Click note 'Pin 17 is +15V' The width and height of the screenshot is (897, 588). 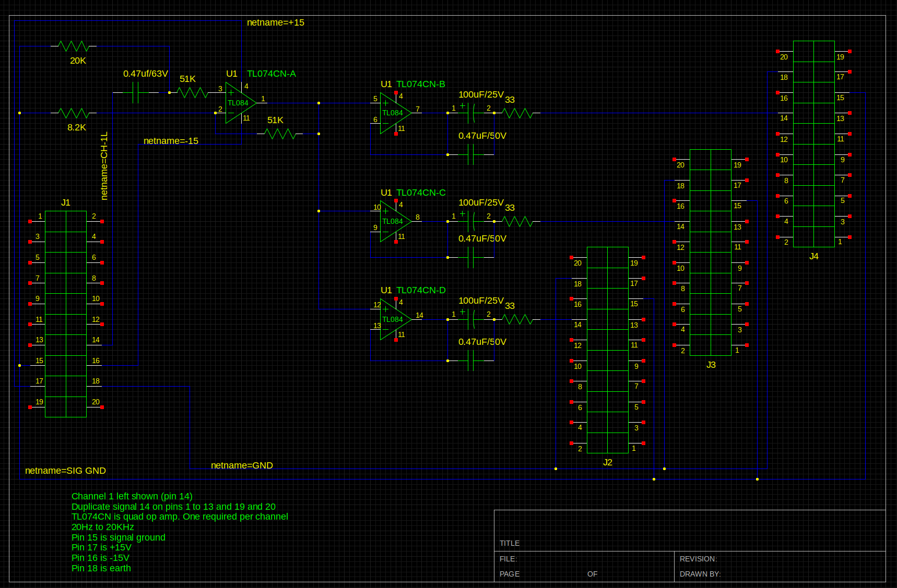(101, 547)
